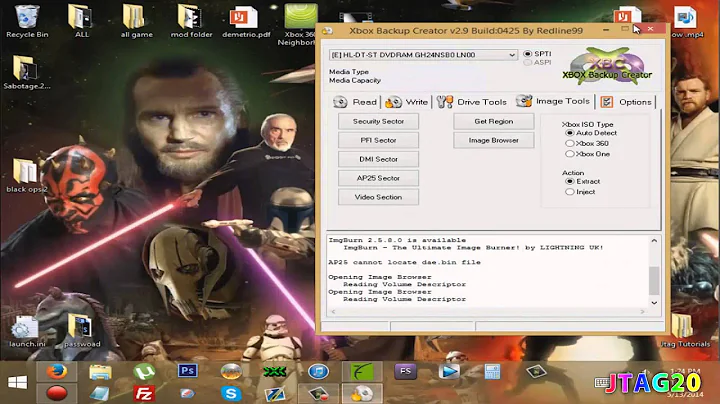This screenshot has height=404, width=720.
Task: Click the AP25 Sector button
Action: [x=378, y=178]
